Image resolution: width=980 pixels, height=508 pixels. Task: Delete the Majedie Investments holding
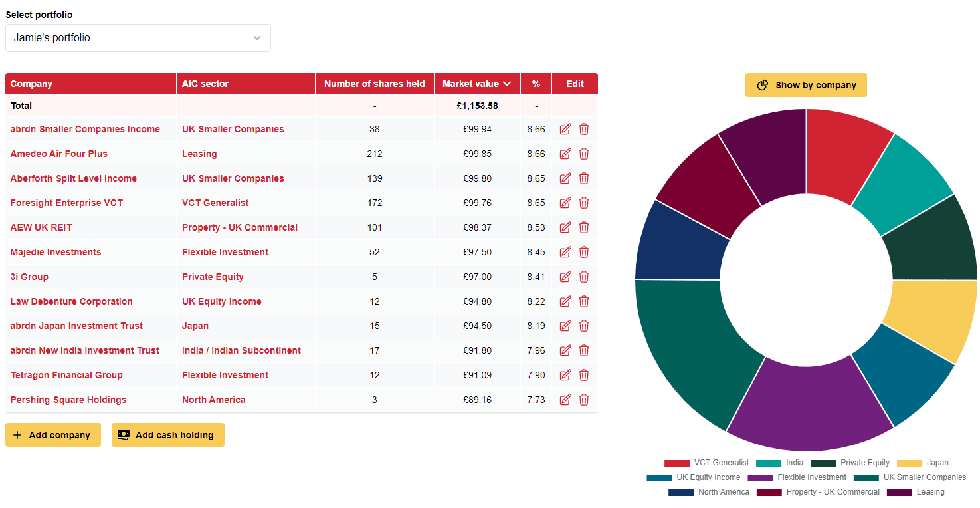(584, 252)
